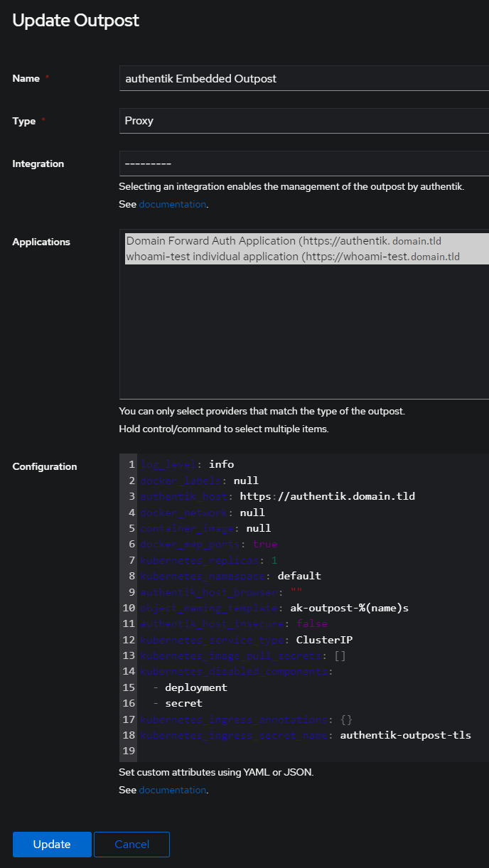The image size is (489, 868).
Task: Click the docker_map_ports true line
Action: click(209, 544)
